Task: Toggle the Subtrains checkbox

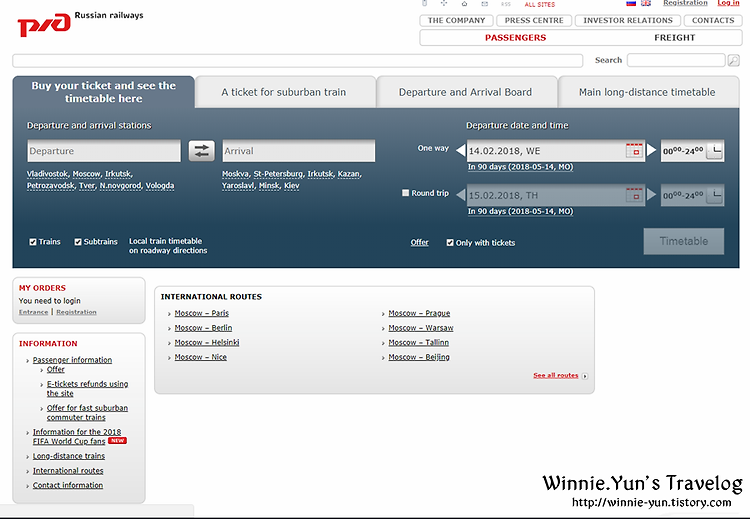Action: click(77, 242)
